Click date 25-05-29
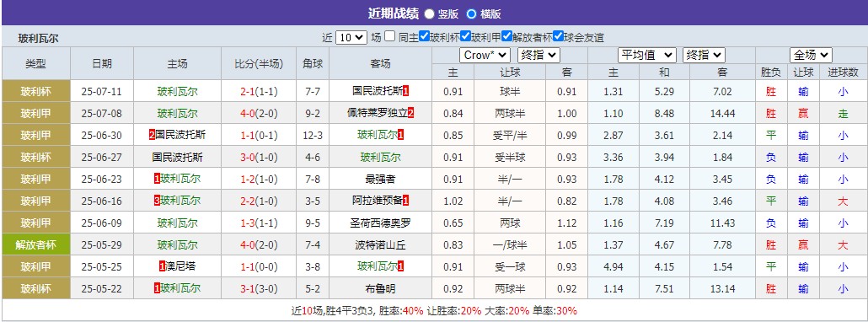Screen dimensions: 868x322 102,245
